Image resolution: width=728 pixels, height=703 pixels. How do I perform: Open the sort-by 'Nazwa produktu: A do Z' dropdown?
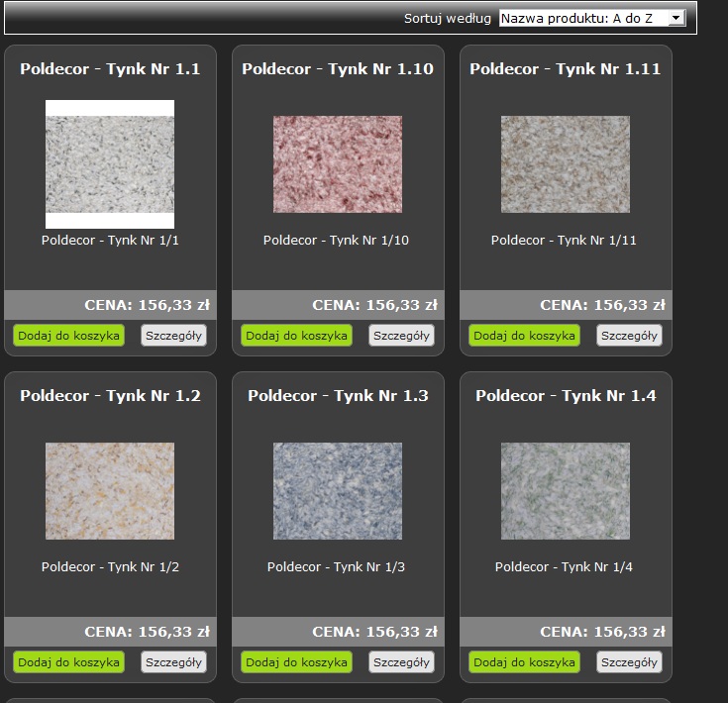(592, 18)
